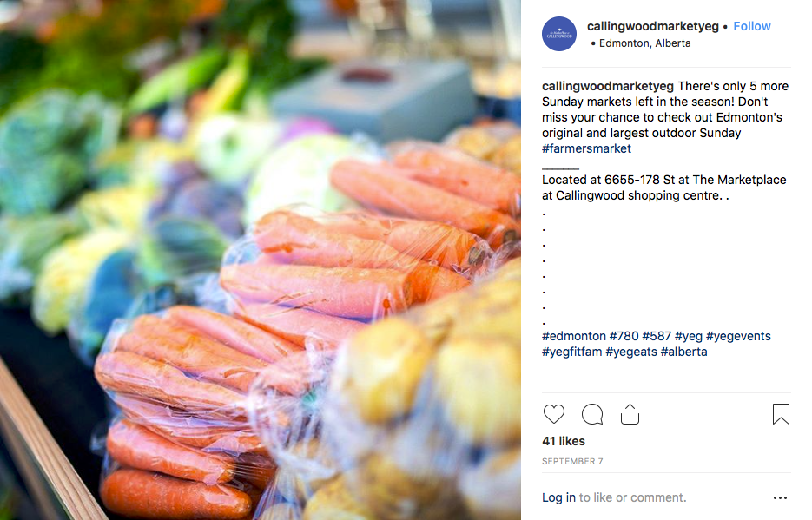
Task: Open more options three-dot menu
Action: point(780,497)
